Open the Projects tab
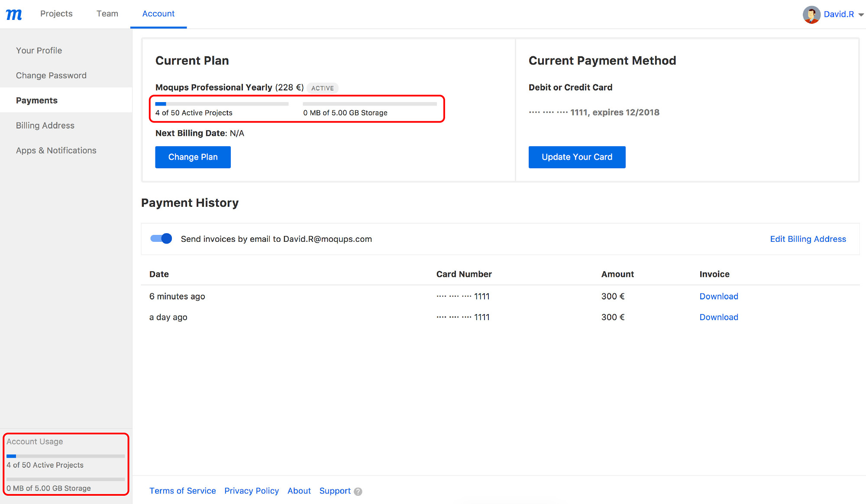This screenshot has width=866, height=504. 56,14
